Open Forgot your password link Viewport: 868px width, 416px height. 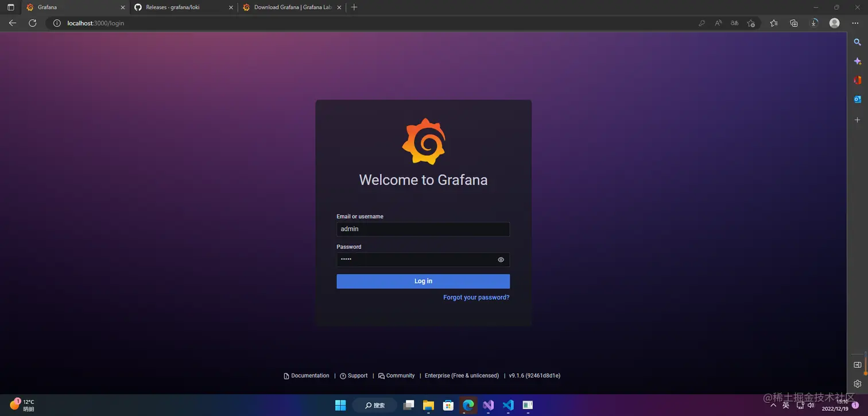pos(476,298)
